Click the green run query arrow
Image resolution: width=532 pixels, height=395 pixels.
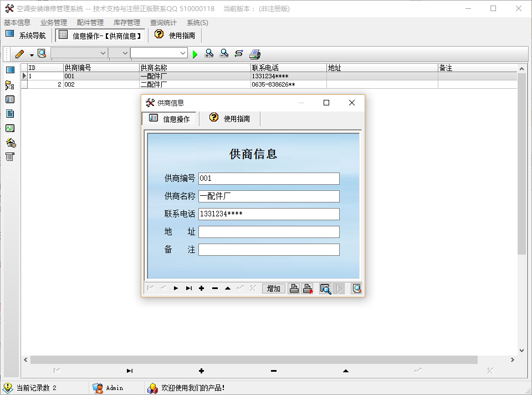[x=195, y=54]
